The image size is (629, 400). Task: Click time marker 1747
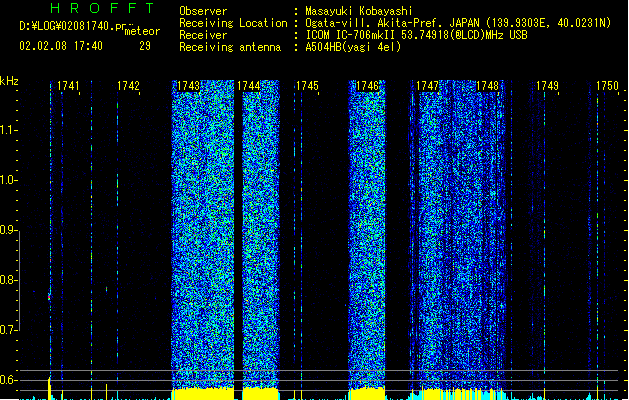[427, 86]
